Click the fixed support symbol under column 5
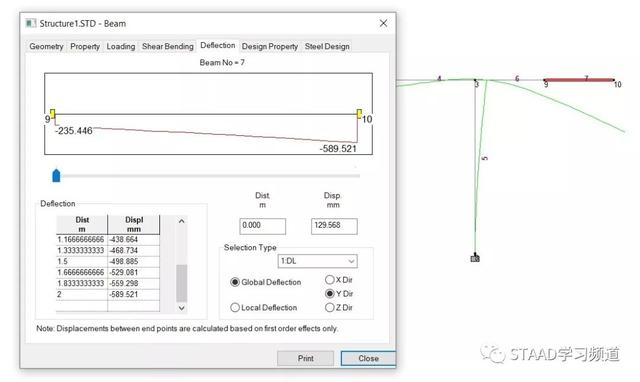The height and width of the screenshot is (382, 640). [x=475, y=258]
